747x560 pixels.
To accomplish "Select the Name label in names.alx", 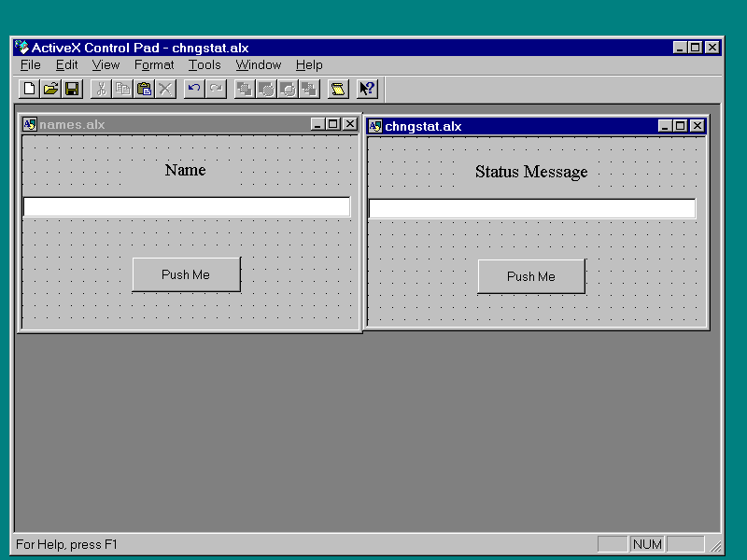I will click(x=185, y=170).
